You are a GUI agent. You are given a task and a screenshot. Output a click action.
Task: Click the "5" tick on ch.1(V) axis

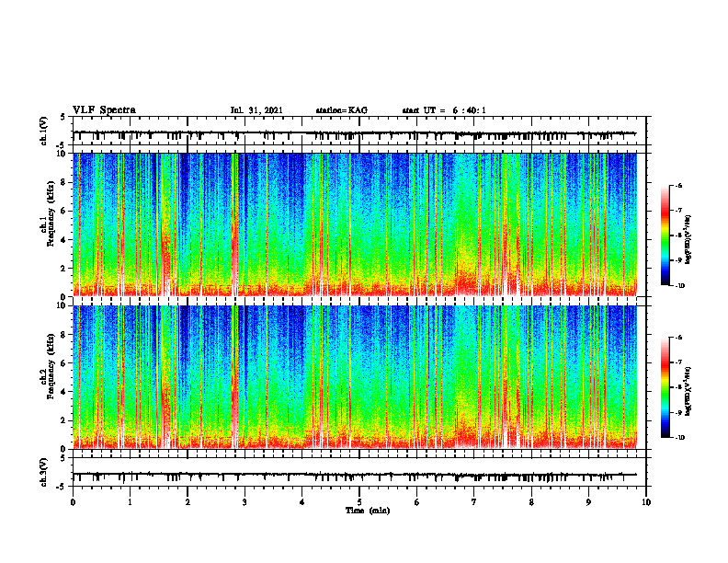[63, 118]
